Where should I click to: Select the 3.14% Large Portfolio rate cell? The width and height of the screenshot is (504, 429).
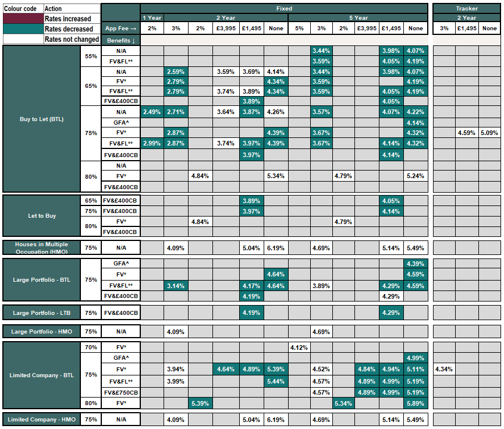coord(175,285)
